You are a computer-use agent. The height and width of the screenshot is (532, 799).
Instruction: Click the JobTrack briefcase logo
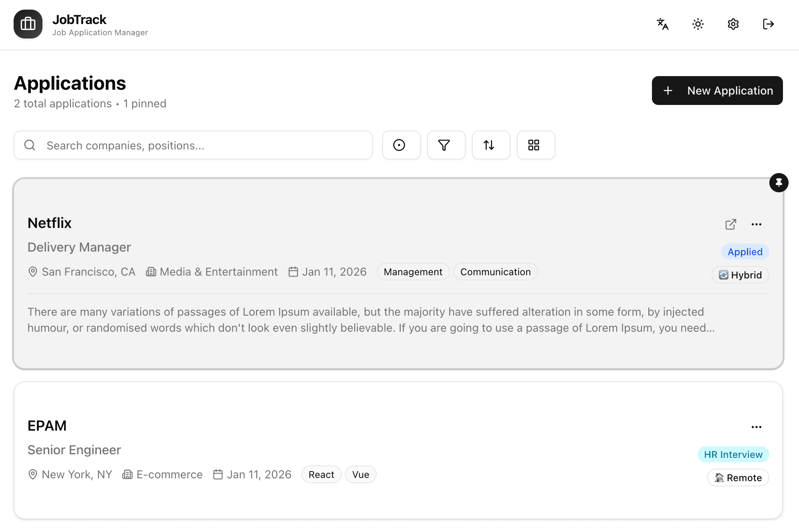pos(28,24)
